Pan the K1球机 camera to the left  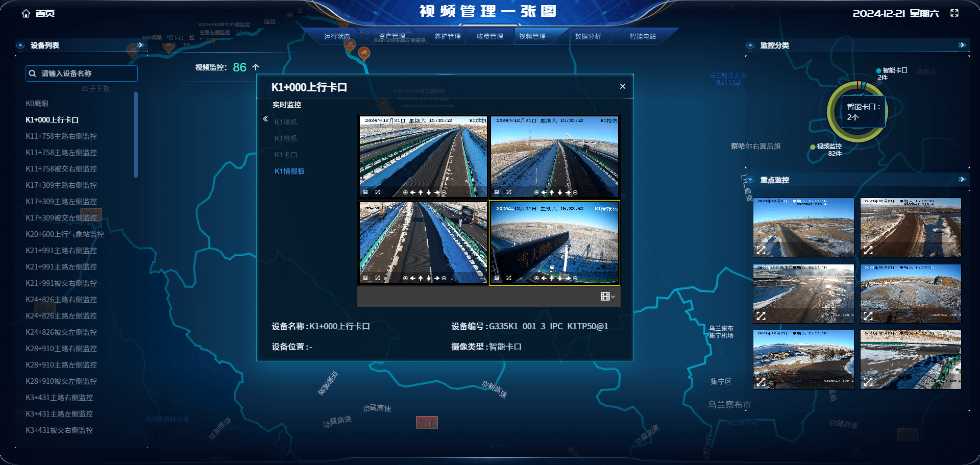coord(412,192)
